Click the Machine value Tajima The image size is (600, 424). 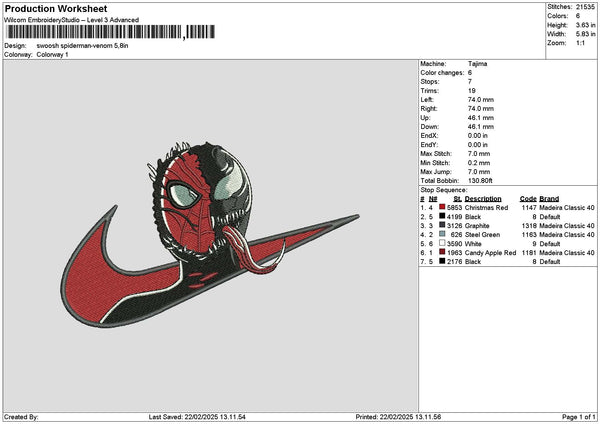tap(477, 63)
